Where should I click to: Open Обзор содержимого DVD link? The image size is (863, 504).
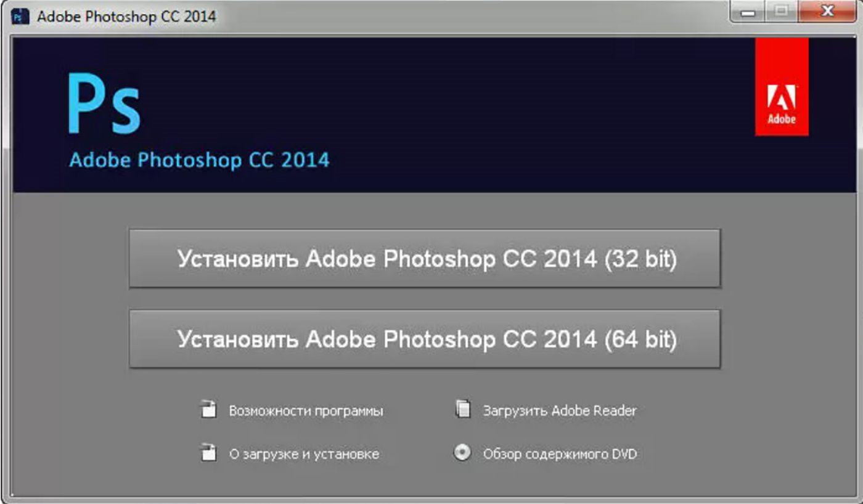(x=560, y=454)
